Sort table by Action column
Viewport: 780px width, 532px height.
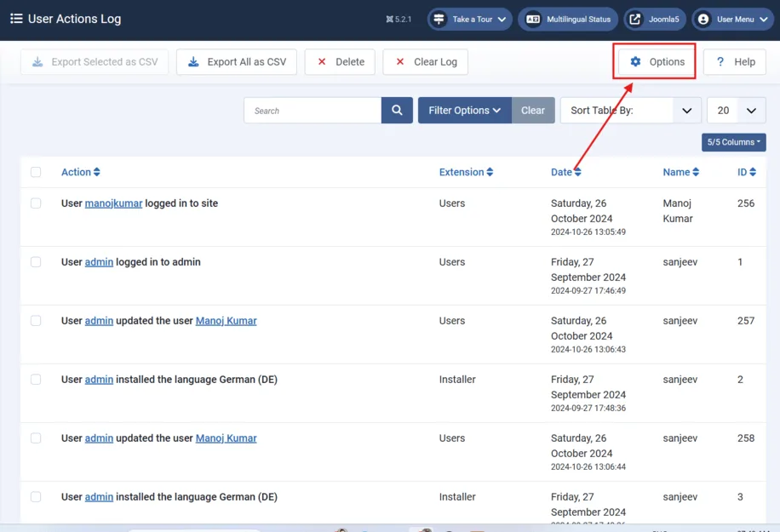pos(81,172)
